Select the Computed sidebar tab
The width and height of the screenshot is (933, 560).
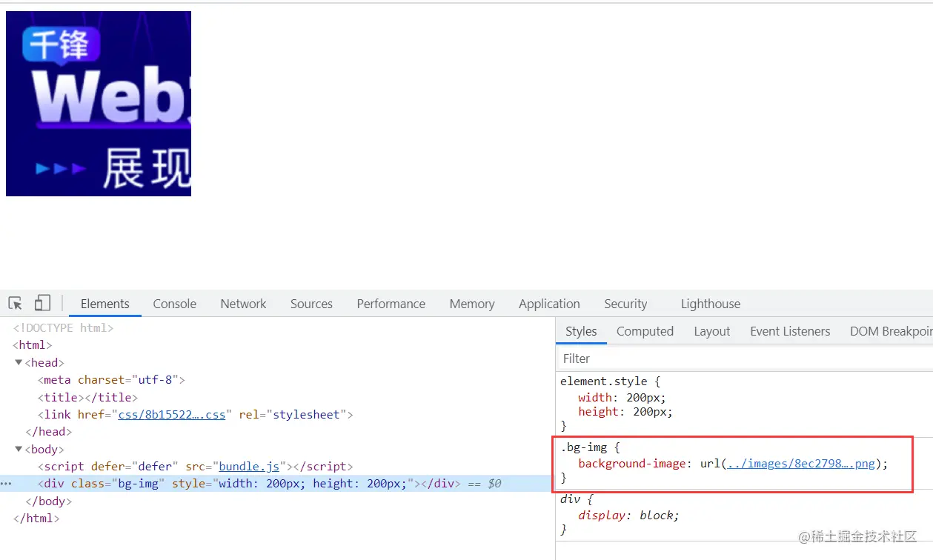click(x=645, y=331)
